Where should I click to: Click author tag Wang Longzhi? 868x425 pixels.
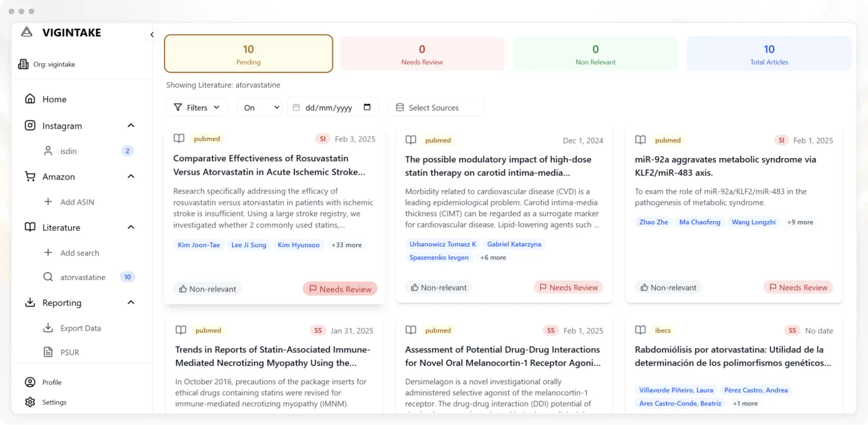pyautogui.click(x=753, y=222)
